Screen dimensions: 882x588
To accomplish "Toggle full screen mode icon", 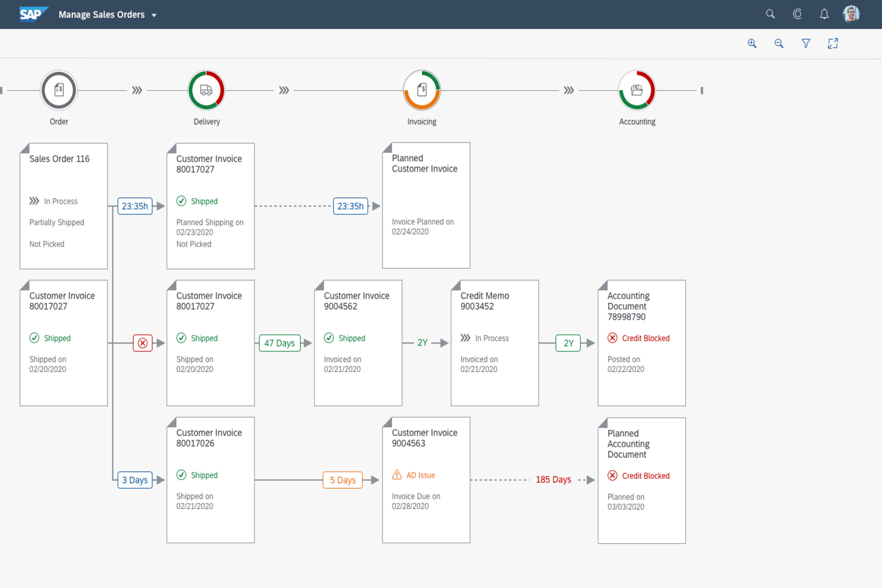I will tap(833, 44).
